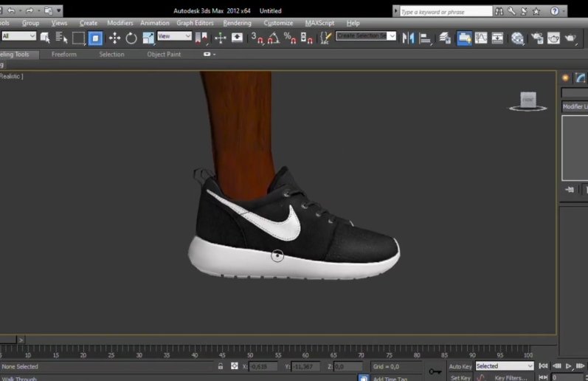Toggle the Graphite Modeling Tools ribbon icon

[x=464, y=38]
